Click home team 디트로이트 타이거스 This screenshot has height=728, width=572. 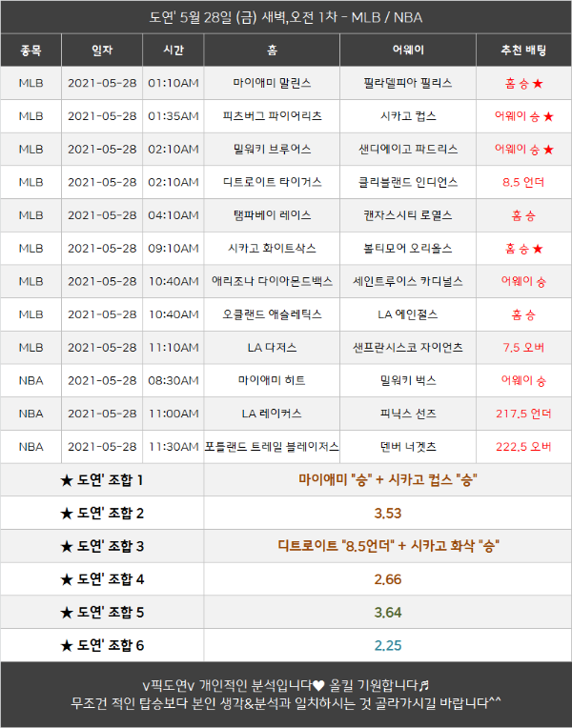point(272,182)
